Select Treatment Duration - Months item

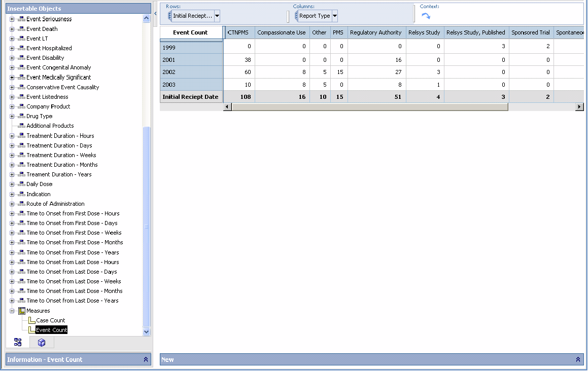pyautogui.click(x=62, y=165)
